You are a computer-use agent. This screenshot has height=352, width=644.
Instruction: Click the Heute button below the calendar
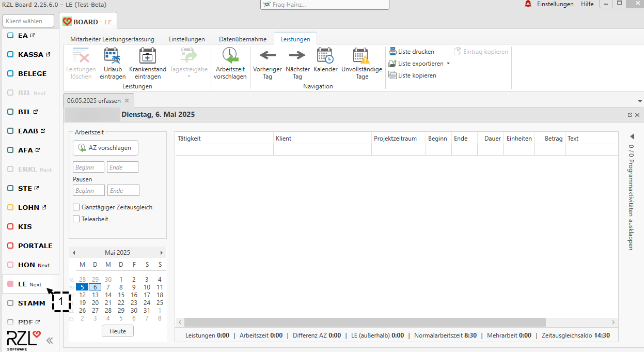(118, 331)
